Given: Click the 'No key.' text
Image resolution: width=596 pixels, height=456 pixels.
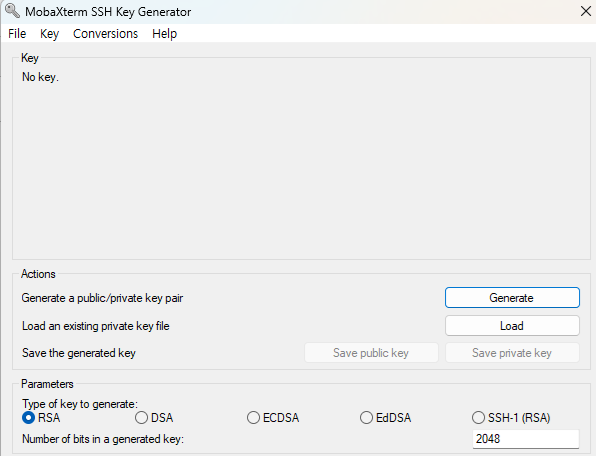Looking at the screenshot, I should coord(40,77).
